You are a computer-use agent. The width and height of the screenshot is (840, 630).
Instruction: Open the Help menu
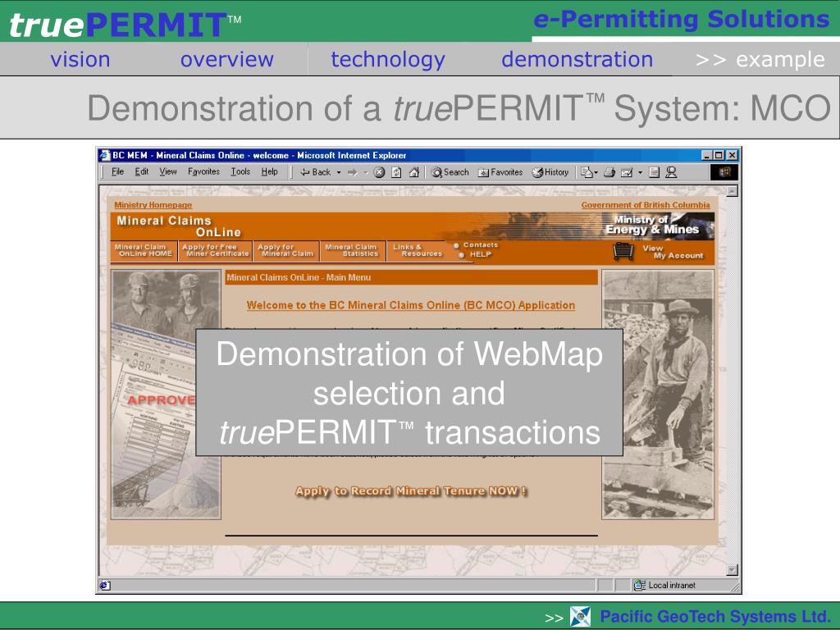click(x=269, y=171)
